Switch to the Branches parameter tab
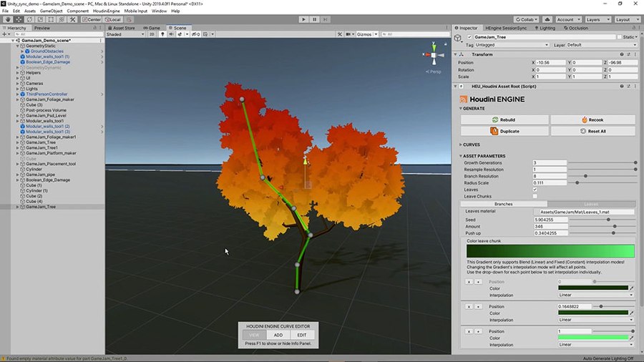The image size is (644, 362). [504, 204]
